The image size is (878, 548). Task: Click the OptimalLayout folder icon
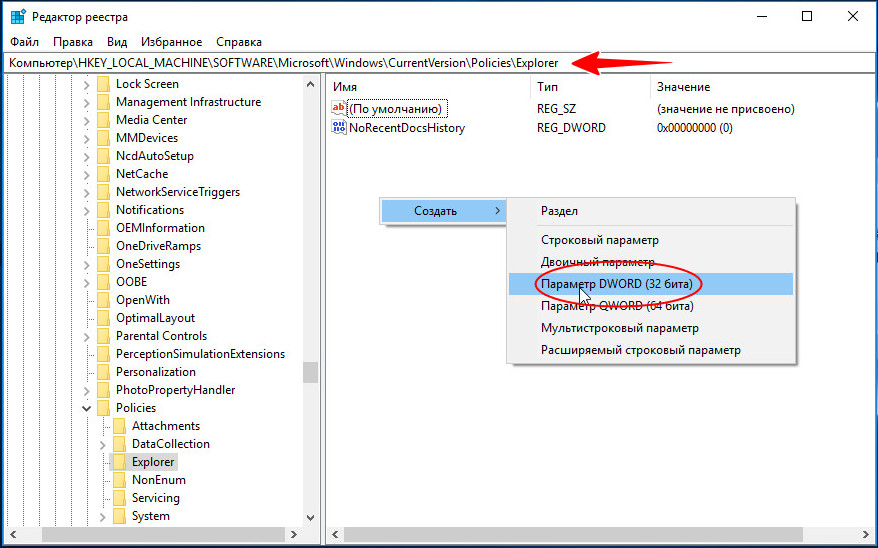(x=104, y=318)
